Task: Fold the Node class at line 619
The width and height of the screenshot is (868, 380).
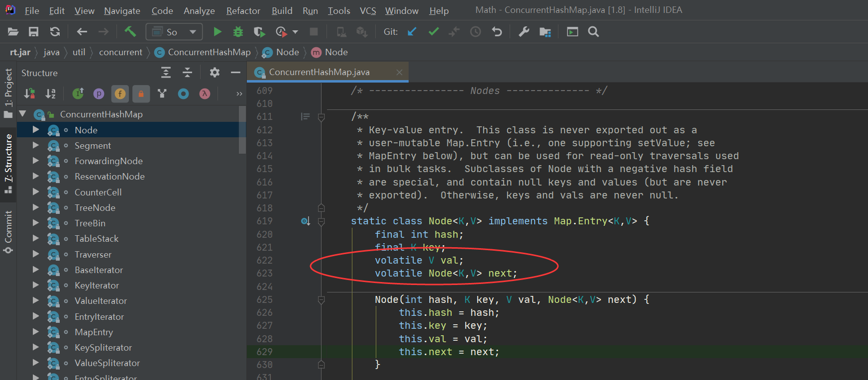Action: pos(322,221)
